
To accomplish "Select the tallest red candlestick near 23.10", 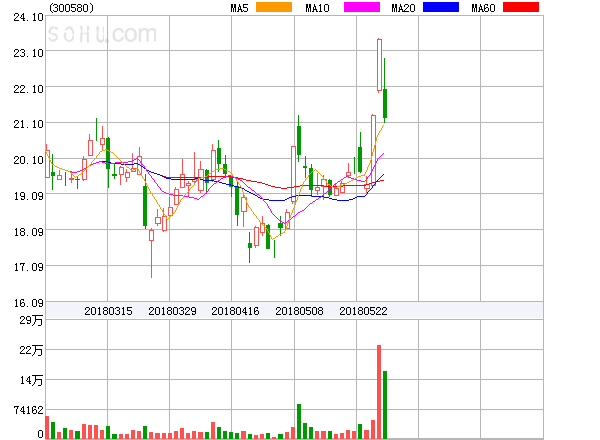I will pyautogui.click(x=380, y=65).
